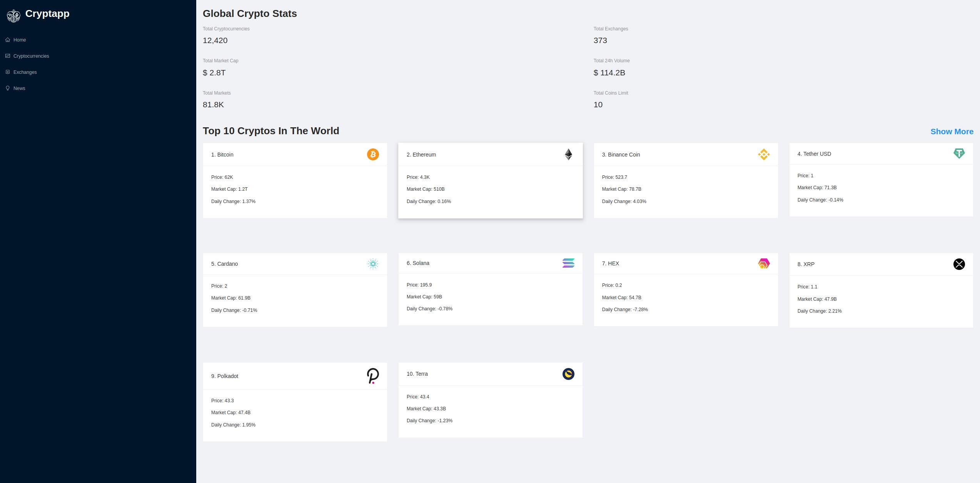Screen dimensions: 980x483
Task: Click Ethereum's 'Price: 4.3K' text
Action: click(418, 177)
